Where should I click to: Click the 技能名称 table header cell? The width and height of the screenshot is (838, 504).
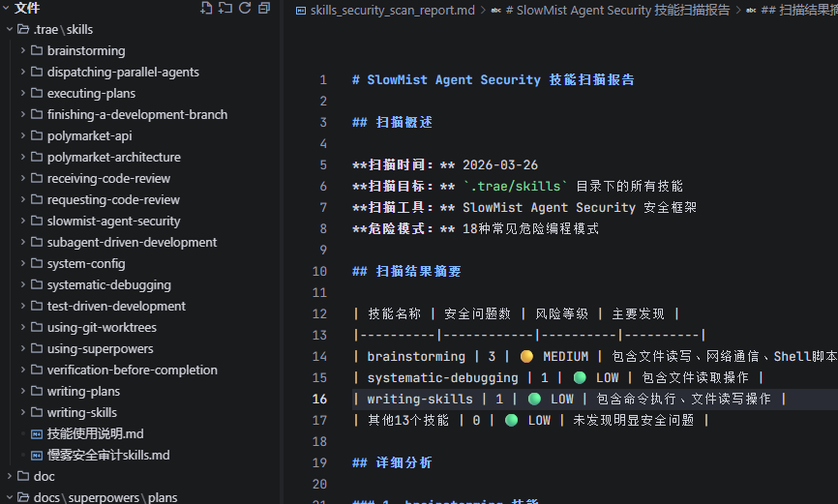click(x=395, y=313)
